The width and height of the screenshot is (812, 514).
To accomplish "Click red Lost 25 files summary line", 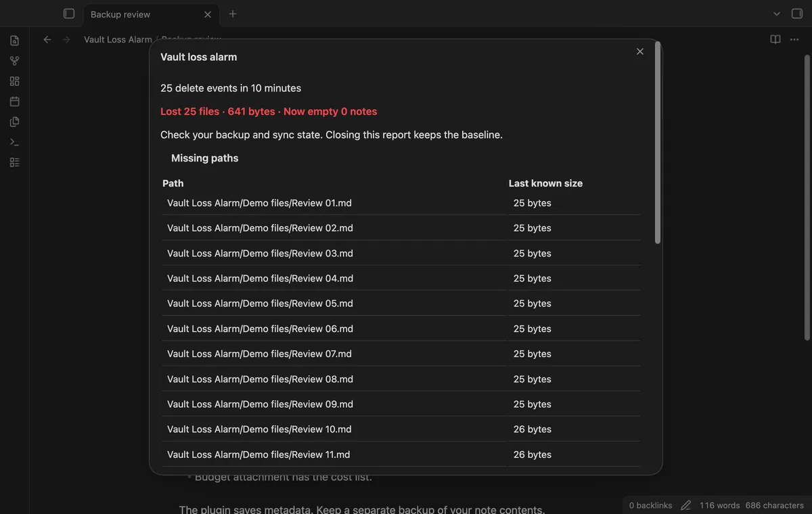I will click(269, 112).
